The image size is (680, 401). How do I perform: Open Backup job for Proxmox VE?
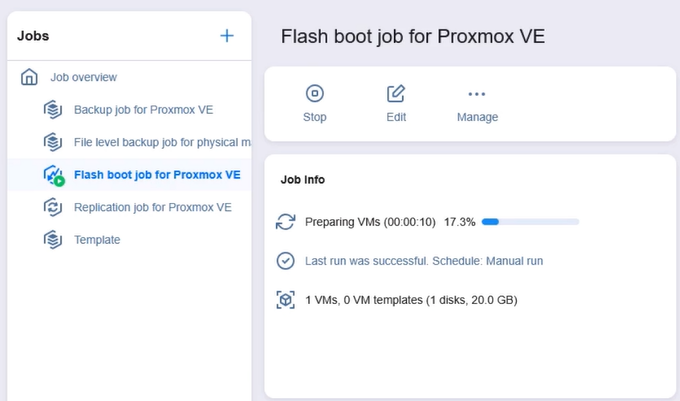coord(143,109)
